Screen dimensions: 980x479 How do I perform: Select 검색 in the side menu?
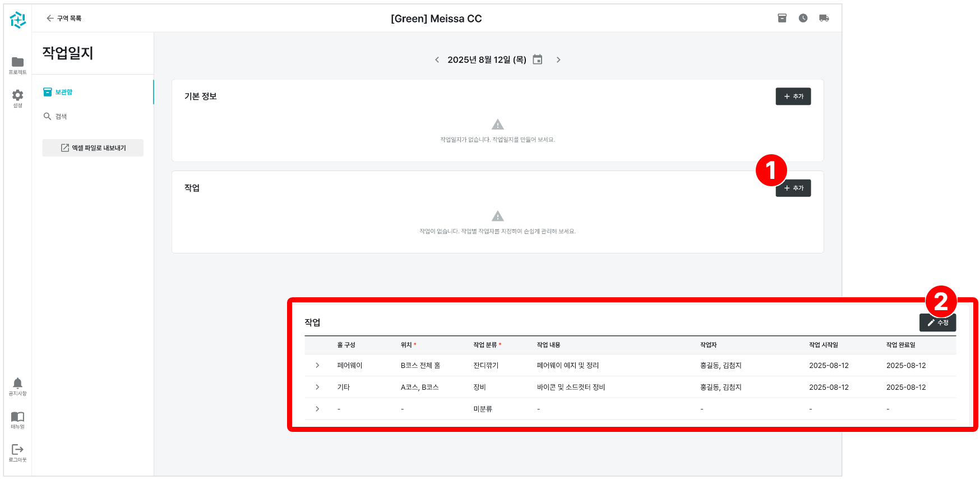click(x=61, y=117)
